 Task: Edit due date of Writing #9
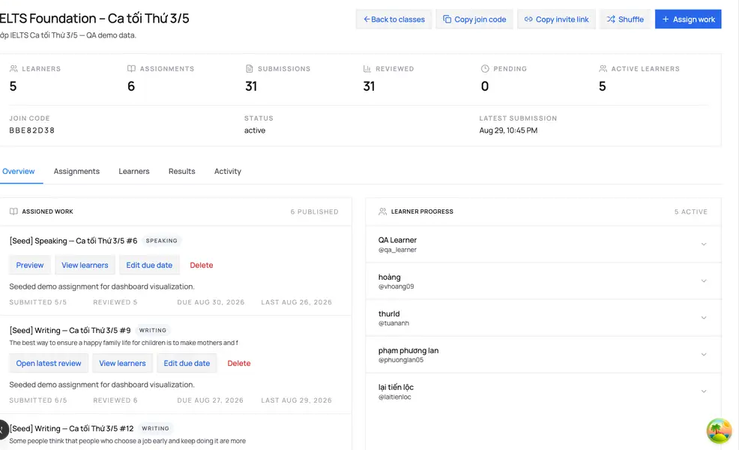187,363
